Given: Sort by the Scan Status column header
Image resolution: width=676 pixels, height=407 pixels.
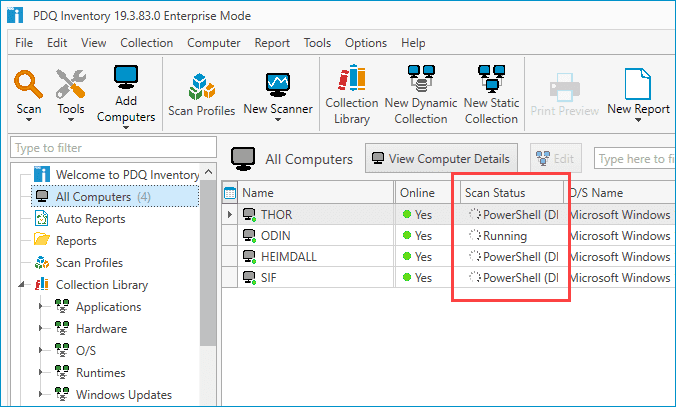Looking at the screenshot, I should coord(512,193).
